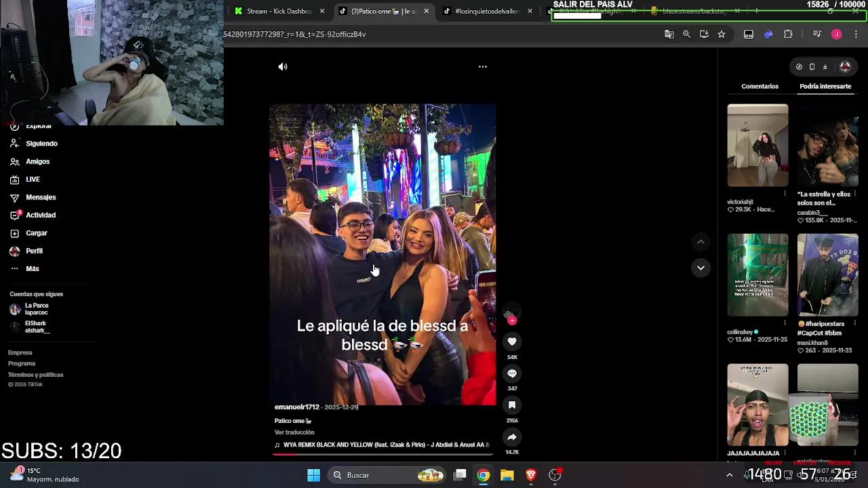Click the coin icon in top pill

coord(799,66)
